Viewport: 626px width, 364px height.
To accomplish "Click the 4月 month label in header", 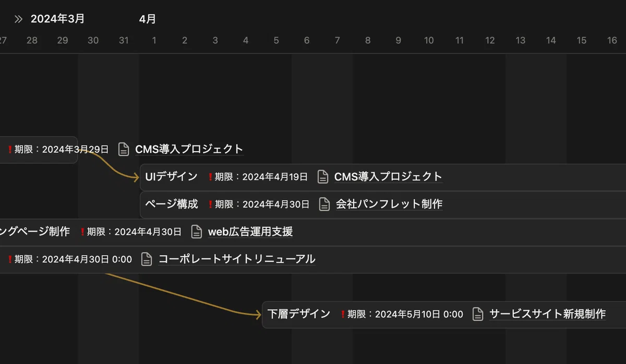I will tap(148, 19).
